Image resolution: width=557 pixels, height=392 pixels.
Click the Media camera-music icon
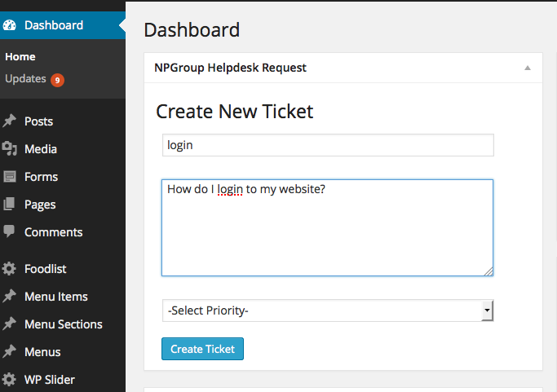pos(9,149)
